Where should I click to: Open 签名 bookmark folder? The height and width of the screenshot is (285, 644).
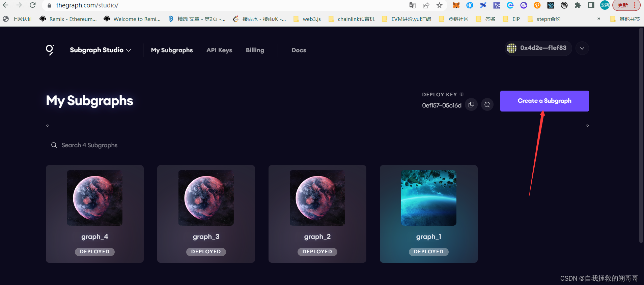[486, 19]
